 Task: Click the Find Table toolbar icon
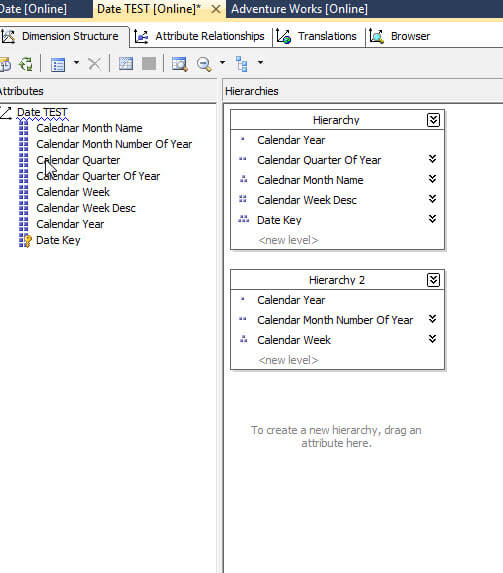click(x=179, y=64)
